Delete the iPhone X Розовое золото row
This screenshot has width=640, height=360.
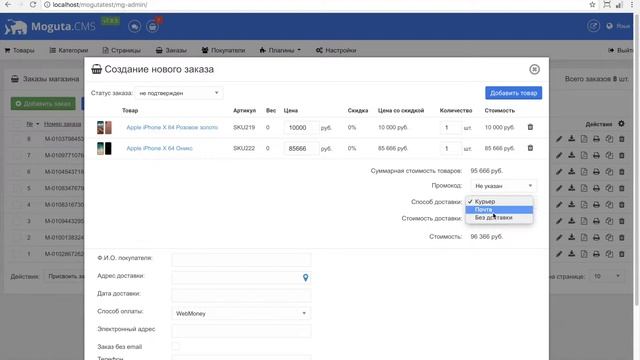point(530,127)
